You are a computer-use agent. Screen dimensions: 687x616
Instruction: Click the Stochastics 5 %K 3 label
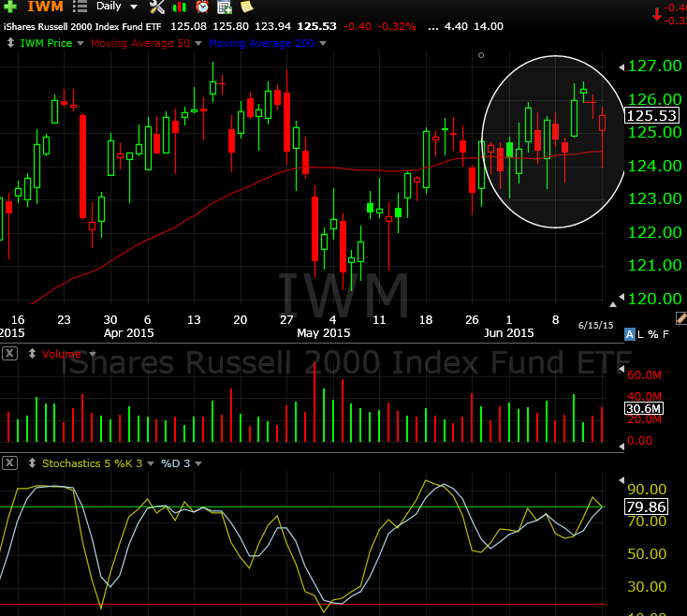(x=92, y=463)
